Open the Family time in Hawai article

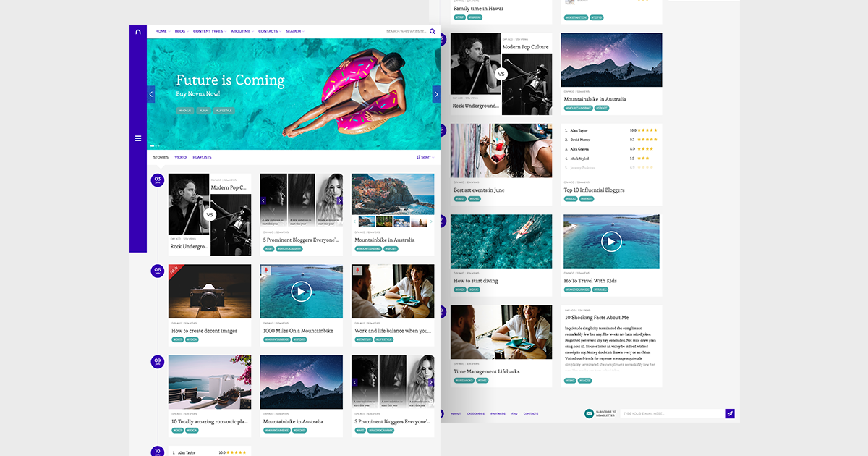click(x=478, y=9)
